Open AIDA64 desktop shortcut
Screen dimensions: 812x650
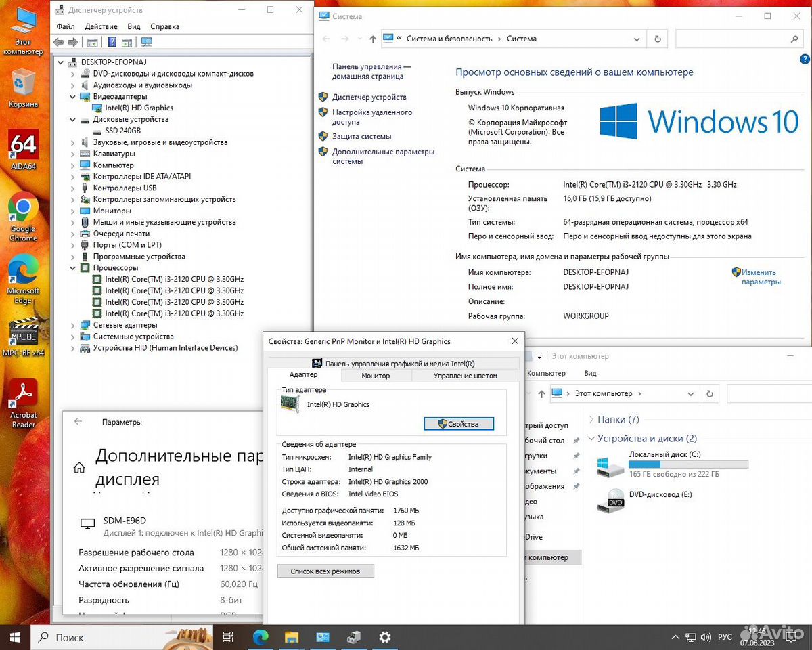(x=23, y=150)
